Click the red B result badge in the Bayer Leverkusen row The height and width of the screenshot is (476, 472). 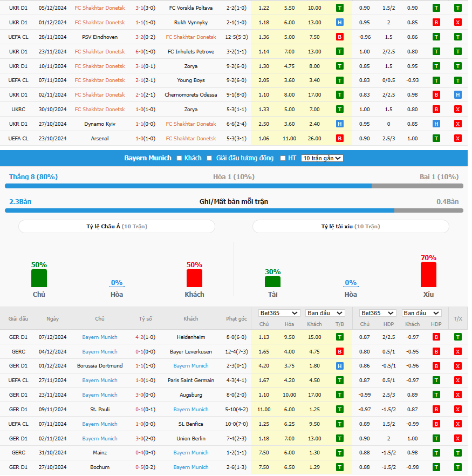[340, 351]
